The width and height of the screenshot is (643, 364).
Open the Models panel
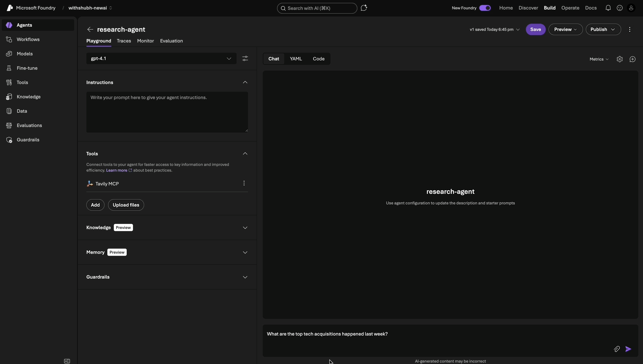click(x=25, y=54)
